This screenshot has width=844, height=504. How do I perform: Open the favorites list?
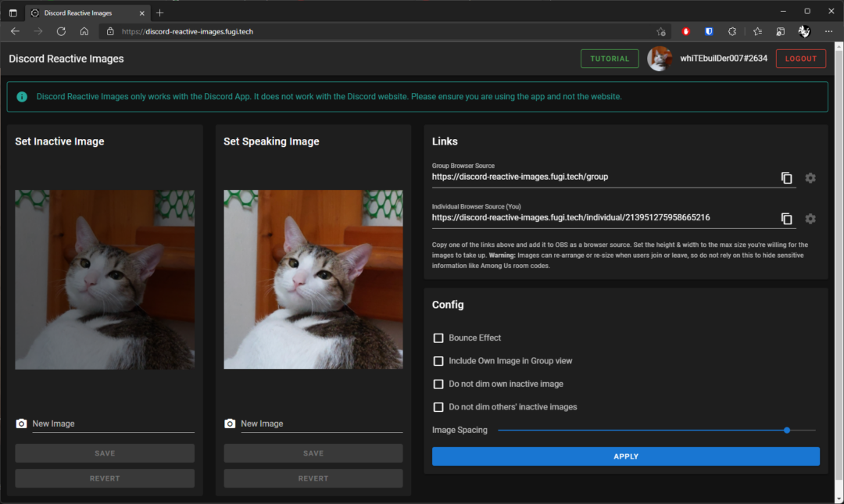click(x=758, y=31)
